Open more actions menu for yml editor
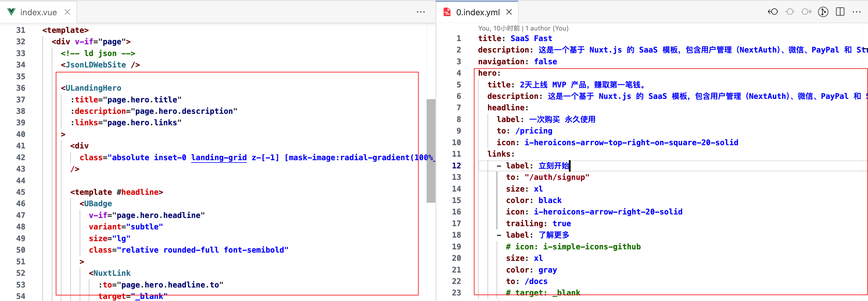This screenshot has height=301, width=868. point(856,12)
